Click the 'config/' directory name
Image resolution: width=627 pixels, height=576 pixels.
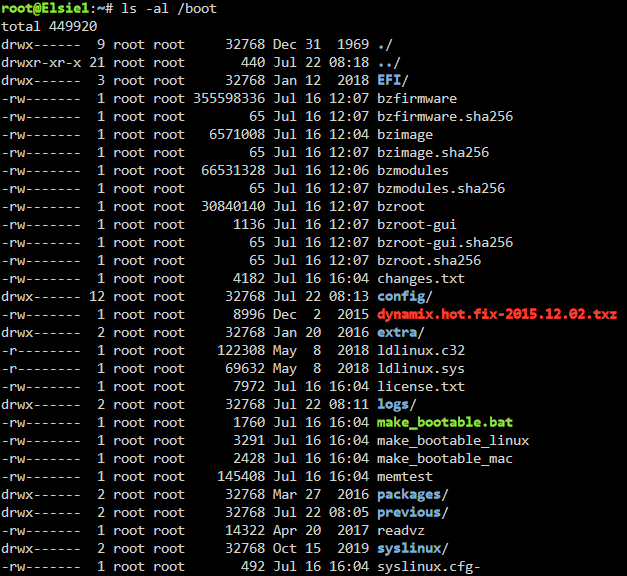(x=405, y=296)
